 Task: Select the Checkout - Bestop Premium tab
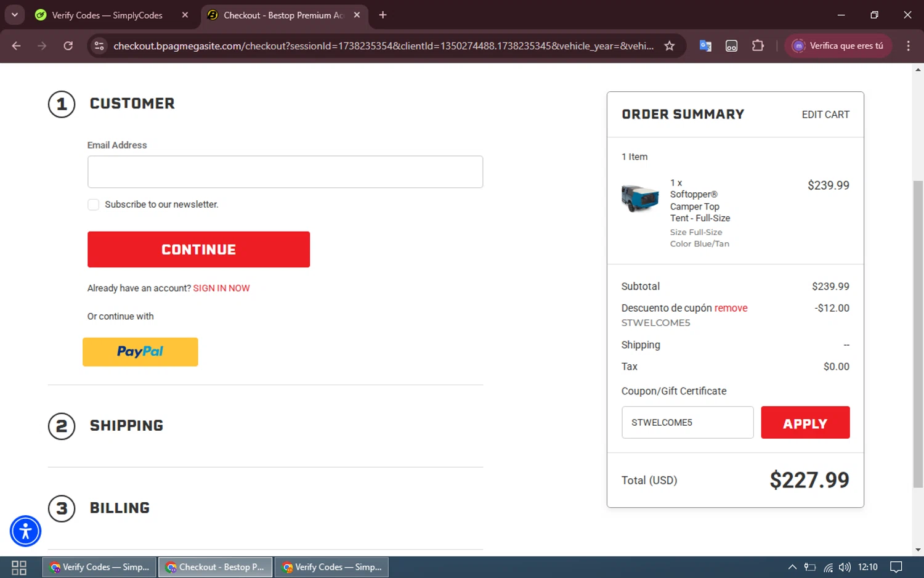[x=283, y=15]
